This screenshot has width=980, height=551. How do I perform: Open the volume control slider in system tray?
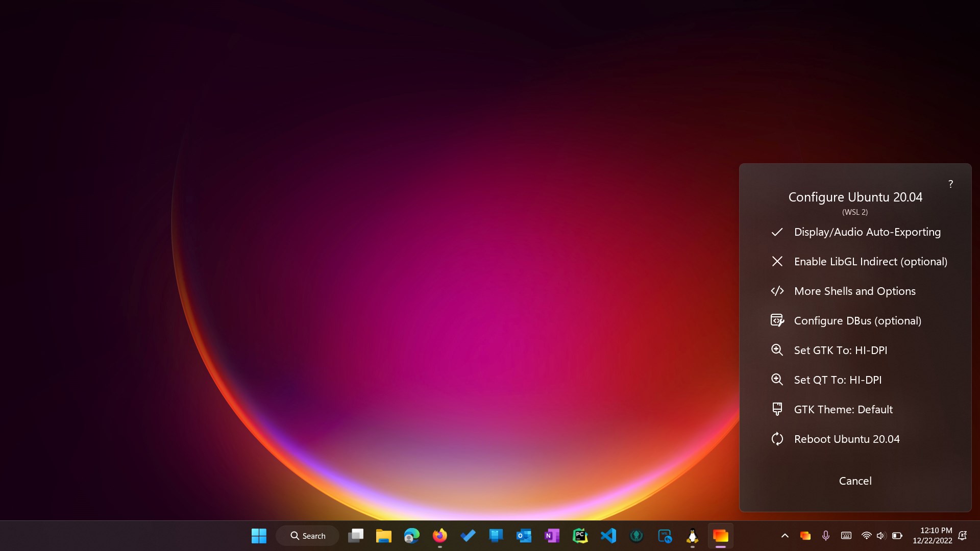coord(881,536)
